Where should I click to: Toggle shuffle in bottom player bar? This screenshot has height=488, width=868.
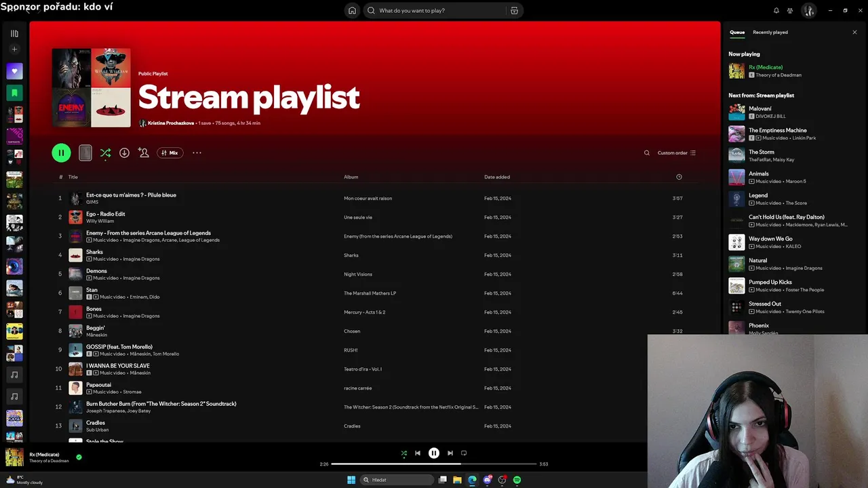click(x=404, y=453)
